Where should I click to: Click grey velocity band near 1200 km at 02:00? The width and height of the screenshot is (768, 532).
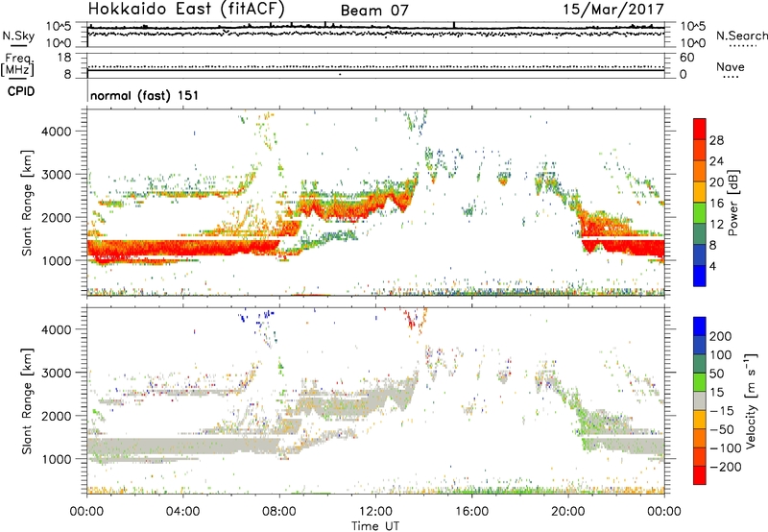134,446
